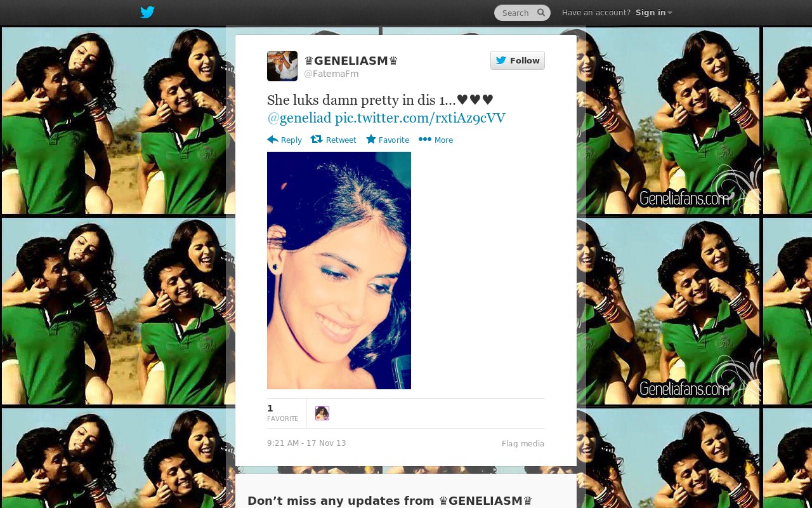This screenshot has height=508, width=812.
Task: View the 1 Favorite count
Action: [x=282, y=413]
